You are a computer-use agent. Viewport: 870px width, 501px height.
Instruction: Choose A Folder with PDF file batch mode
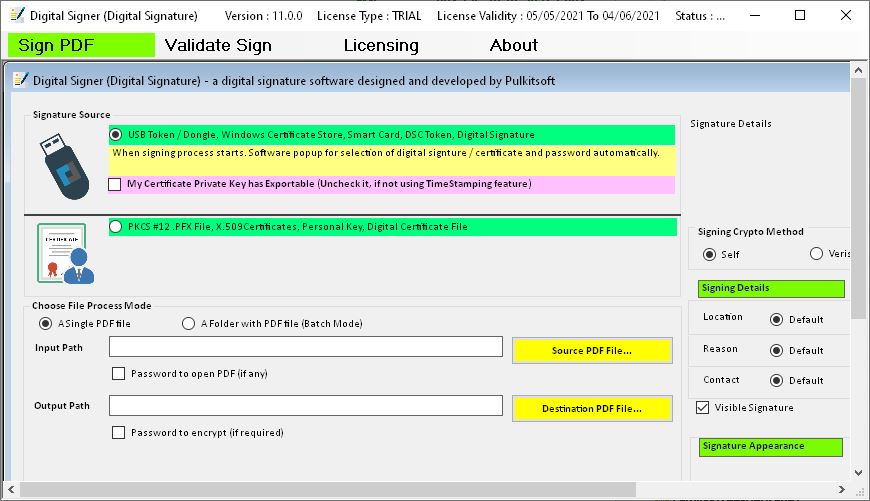click(x=188, y=323)
